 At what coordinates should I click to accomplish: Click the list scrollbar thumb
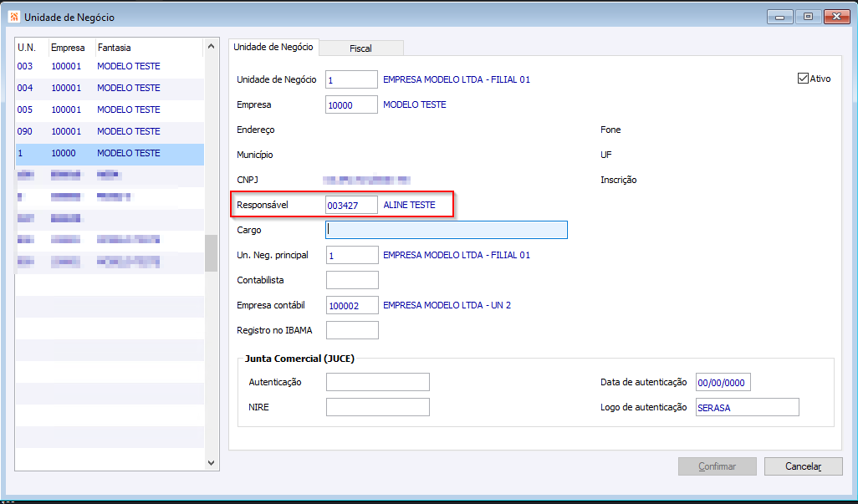pyautogui.click(x=212, y=253)
